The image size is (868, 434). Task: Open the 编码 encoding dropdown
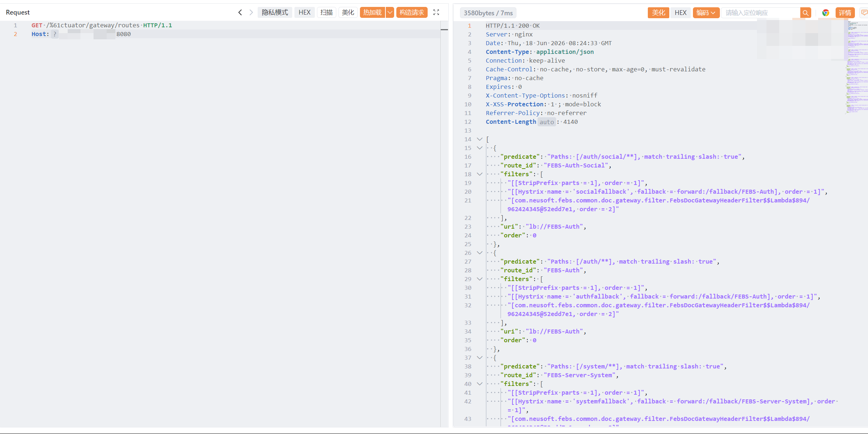(x=706, y=13)
